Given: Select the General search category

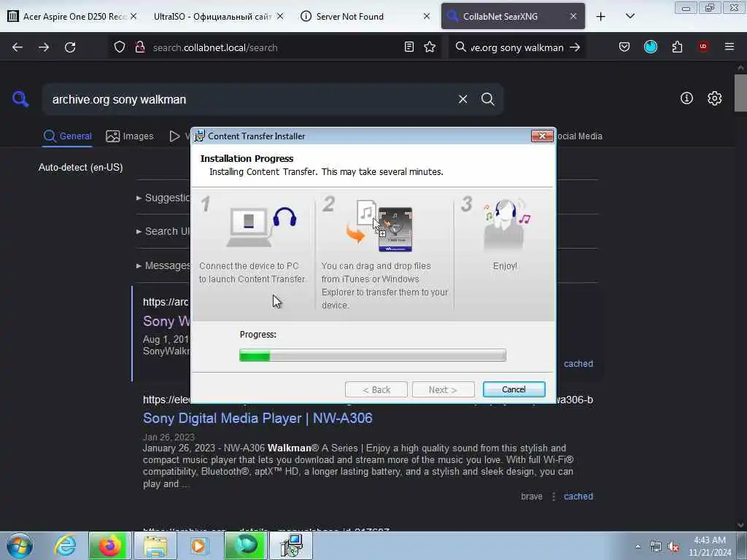Looking at the screenshot, I should coord(67,136).
